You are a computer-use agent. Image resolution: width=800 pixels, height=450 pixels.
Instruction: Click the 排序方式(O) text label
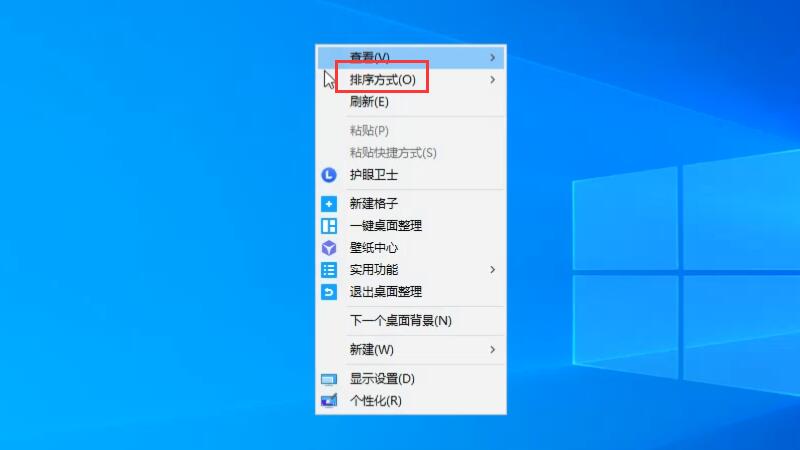tap(382, 79)
